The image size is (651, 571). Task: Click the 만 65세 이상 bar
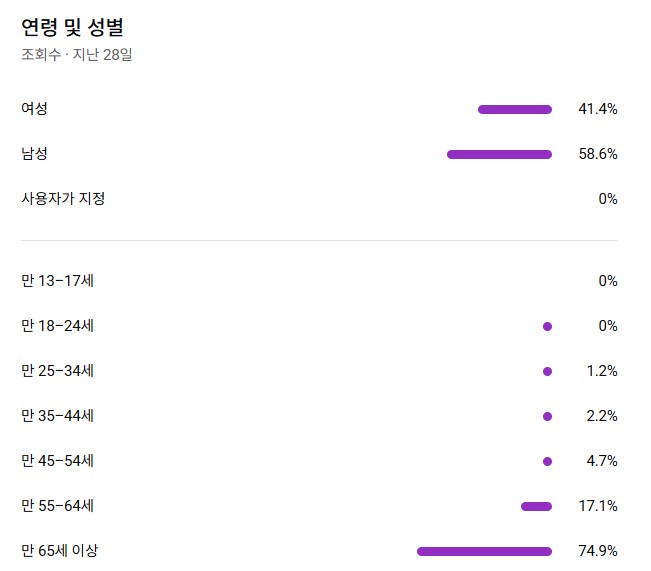(484, 551)
